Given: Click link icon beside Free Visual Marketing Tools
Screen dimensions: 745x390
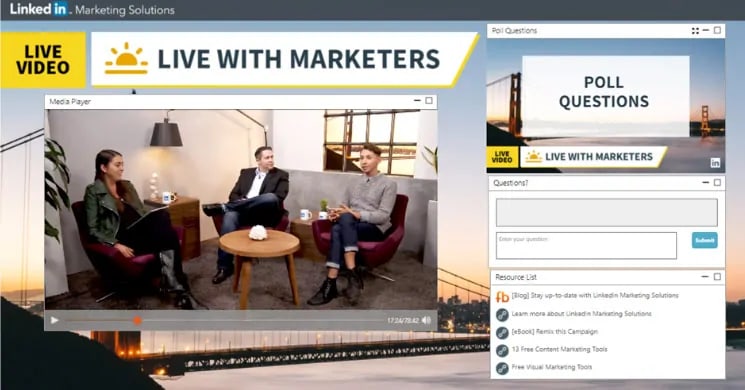Looking at the screenshot, I should pos(502,368).
